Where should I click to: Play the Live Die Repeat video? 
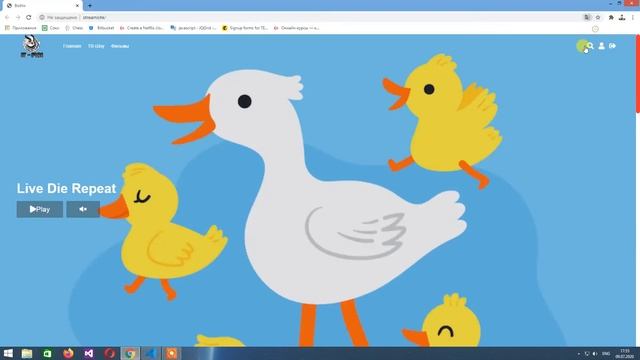pos(40,209)
